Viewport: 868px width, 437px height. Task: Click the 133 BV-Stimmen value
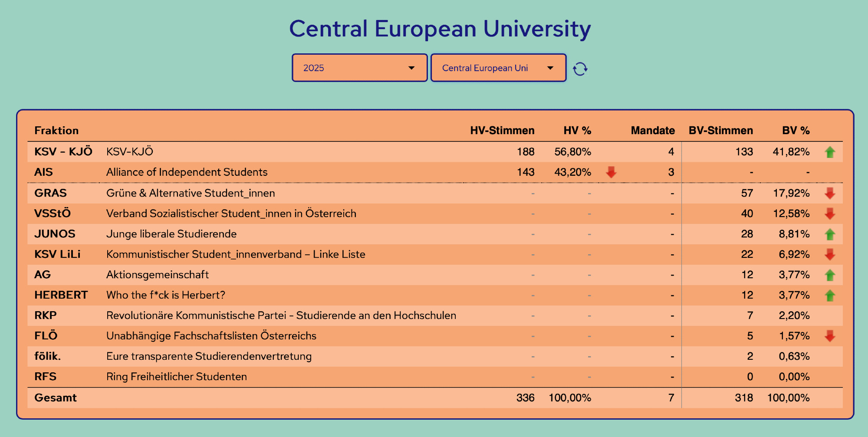[744, 152]
